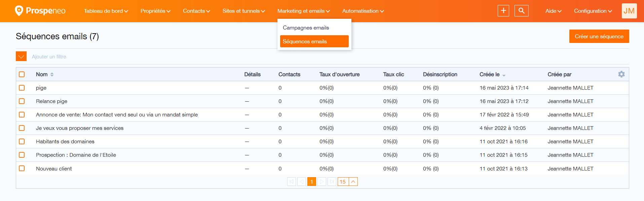Select the Annonce de vente row checkbox
The height and width of the screenshot is (201, 644).
(x=22, y=114)
